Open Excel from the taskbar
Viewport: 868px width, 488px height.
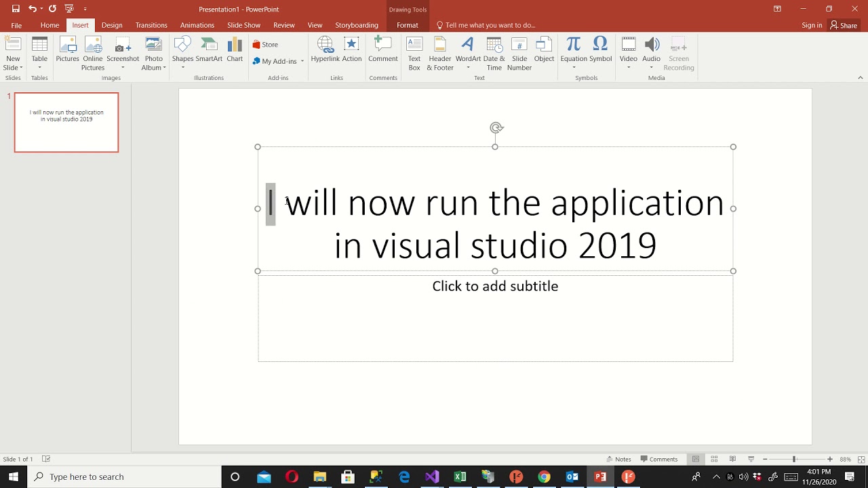[x=460, y=476]
